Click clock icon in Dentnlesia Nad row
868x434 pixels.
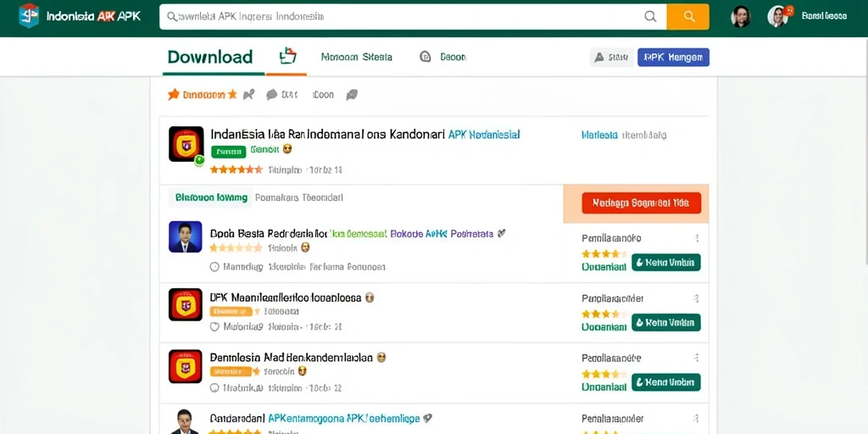click(214, 388)
